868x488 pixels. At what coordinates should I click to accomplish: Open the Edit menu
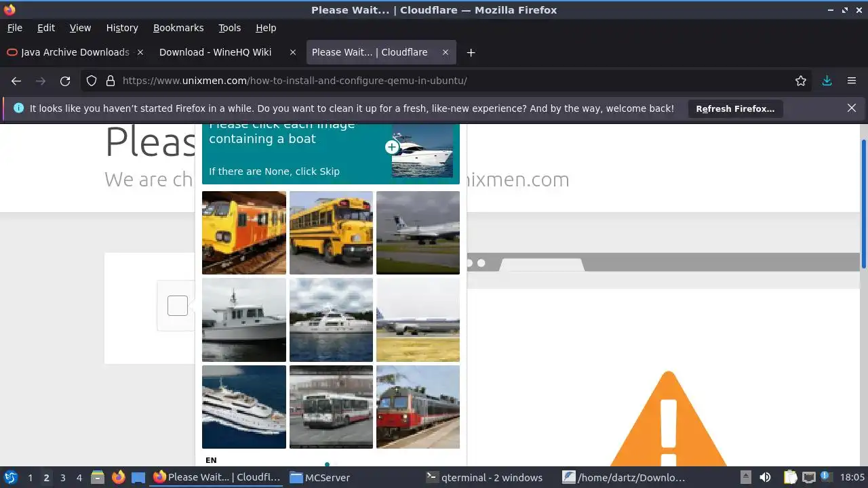(46, 28)
